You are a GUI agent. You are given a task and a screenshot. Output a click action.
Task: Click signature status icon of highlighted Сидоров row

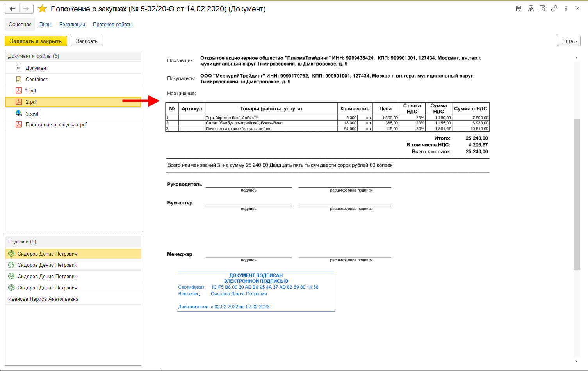tap(11, 254)
